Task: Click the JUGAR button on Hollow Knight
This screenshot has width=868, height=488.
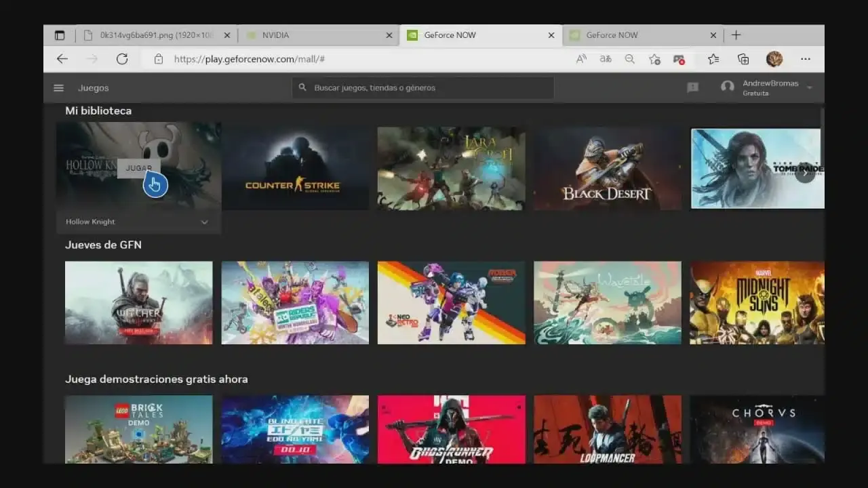Action: click(x=139, y=168)
